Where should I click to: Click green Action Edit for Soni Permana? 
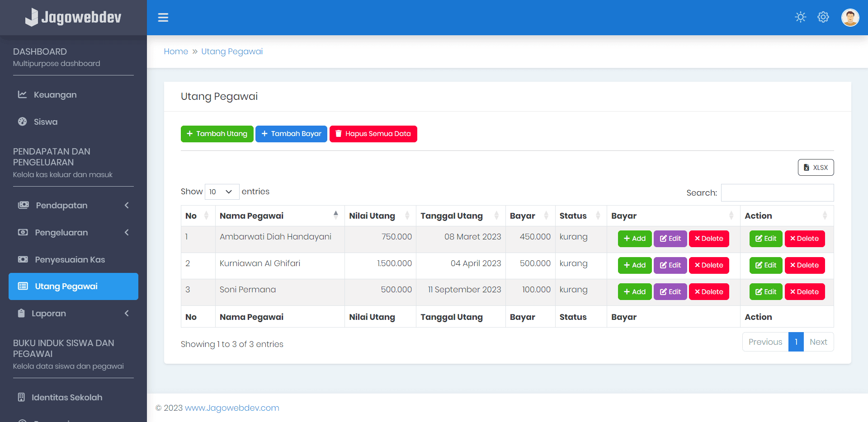point(766,292)
